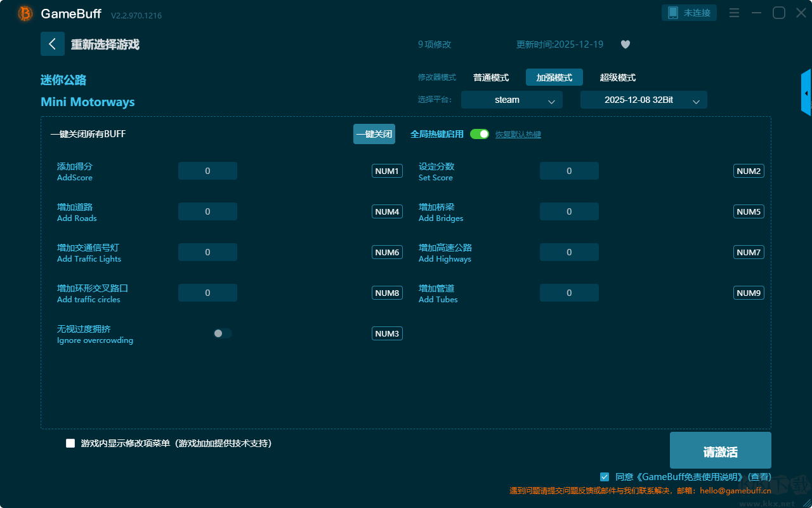Image resolution: width=812 pixels, height=508 pixels.
Task: Click the Add Roads value field
Action: click(x=207, y=211)
